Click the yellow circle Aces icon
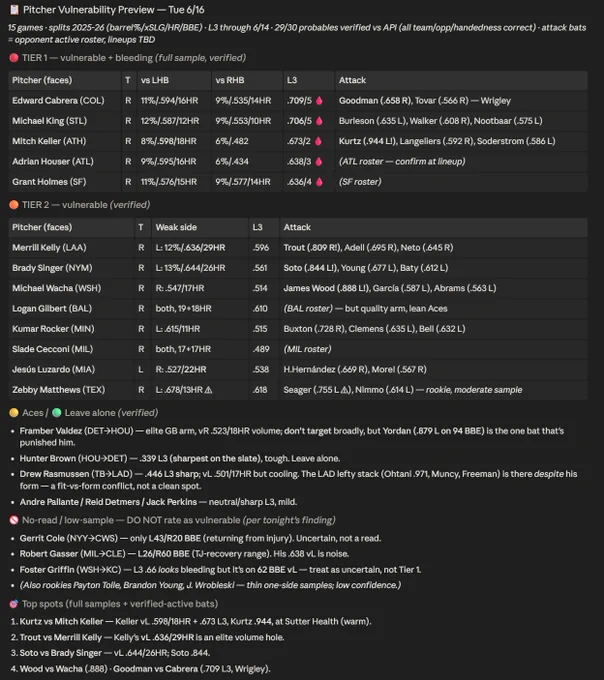Viewport: 604px width, 680px height. pyautogui.click(x=14, y=412)
